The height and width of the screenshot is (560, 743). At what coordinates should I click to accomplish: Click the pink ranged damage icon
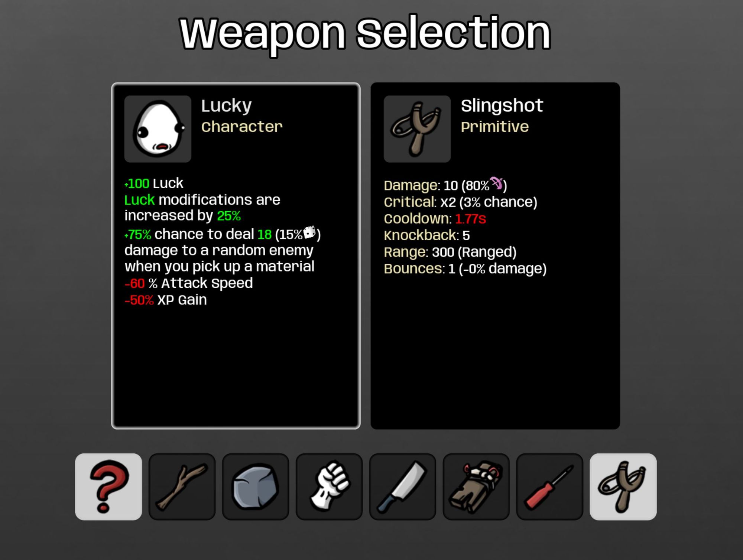[x=497, y=183]
